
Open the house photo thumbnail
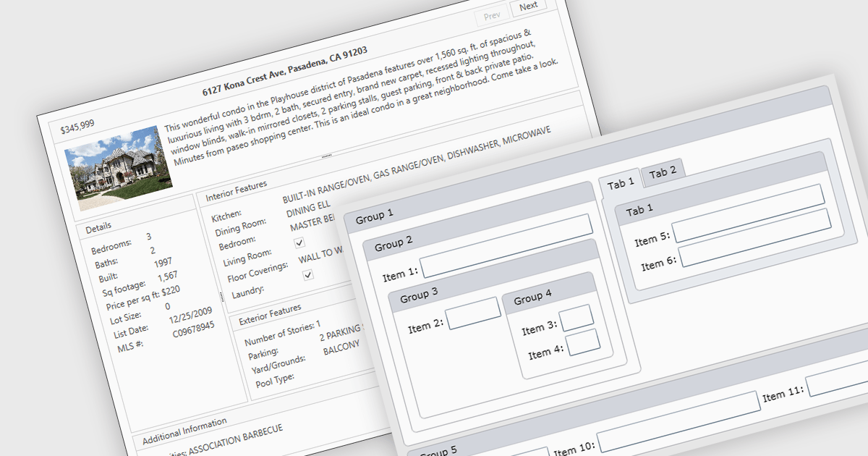[x=119, y=169]
